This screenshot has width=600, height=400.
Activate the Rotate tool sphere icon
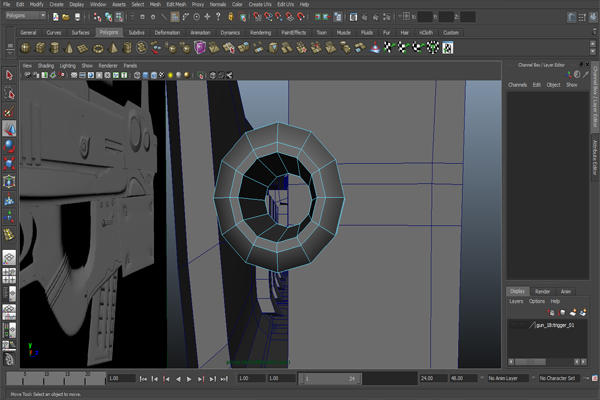point(9,146)
